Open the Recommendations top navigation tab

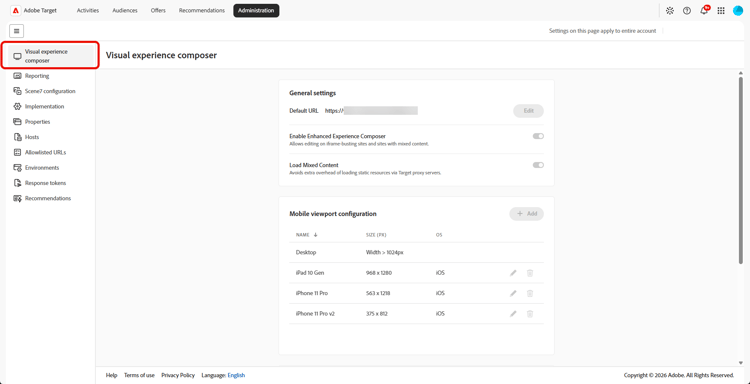(x=201, y=11)
